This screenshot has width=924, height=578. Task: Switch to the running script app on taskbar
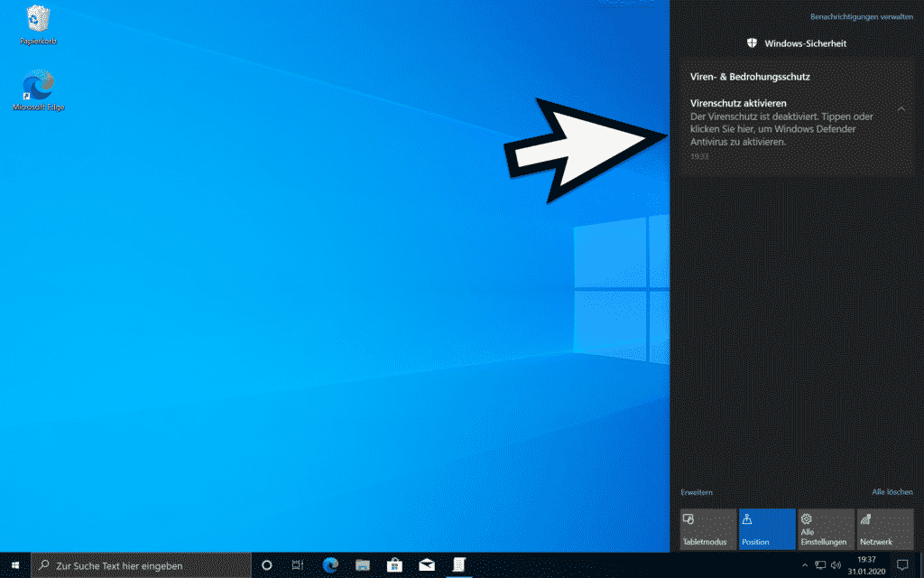click(x=459, y=565)
